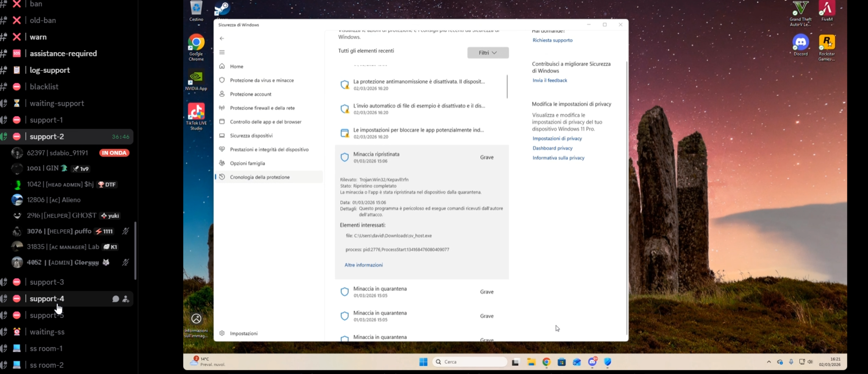The width and height of the screenshot is (868, 374).
Task: Open the Windows Security hamburger navigation menu
Action: point(222,52)
